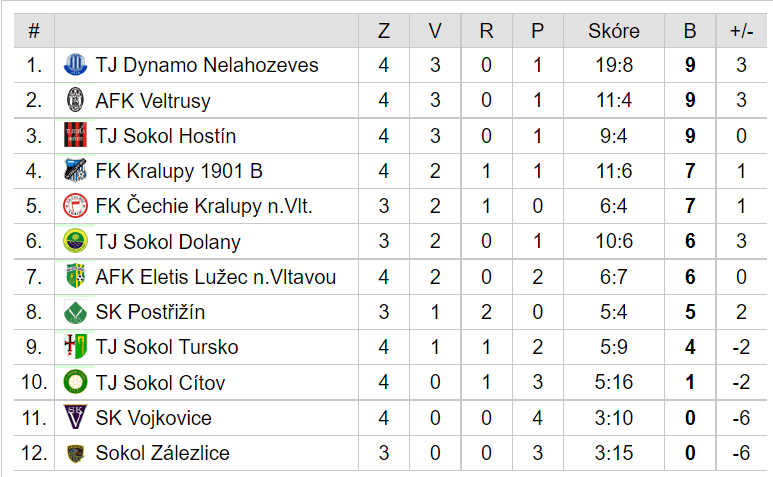The width and height of the screenshot is (773, 477).
Task: Open the TJ Sokol Tursko team name
Action: pos(167,347)
